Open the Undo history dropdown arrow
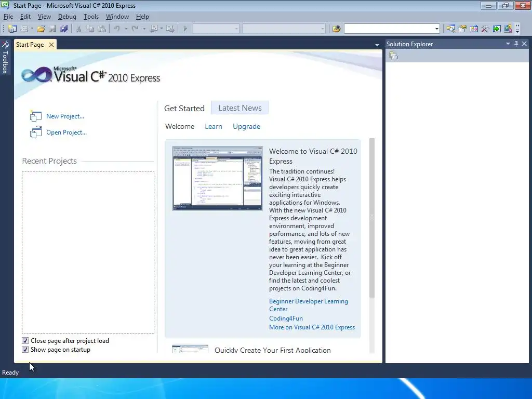Viewport: 532px width, 399px height. 126,29
